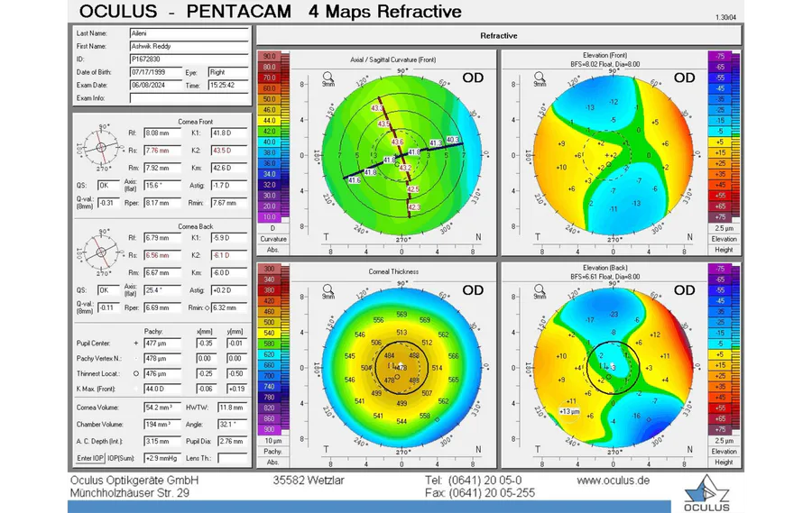This screenshot has height=513, width=812.
Task: Click the magnifier icon on Elevation (Back) map
Action: coord(540,291)
